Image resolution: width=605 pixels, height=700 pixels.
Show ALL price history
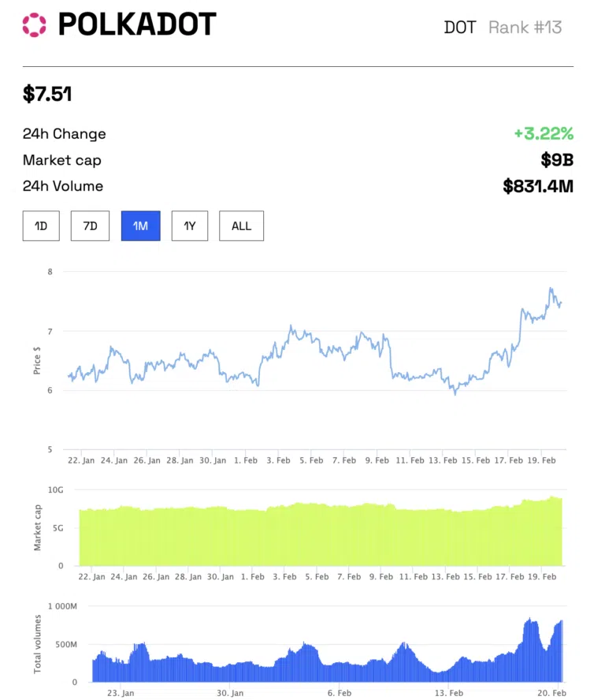(241, 226)
